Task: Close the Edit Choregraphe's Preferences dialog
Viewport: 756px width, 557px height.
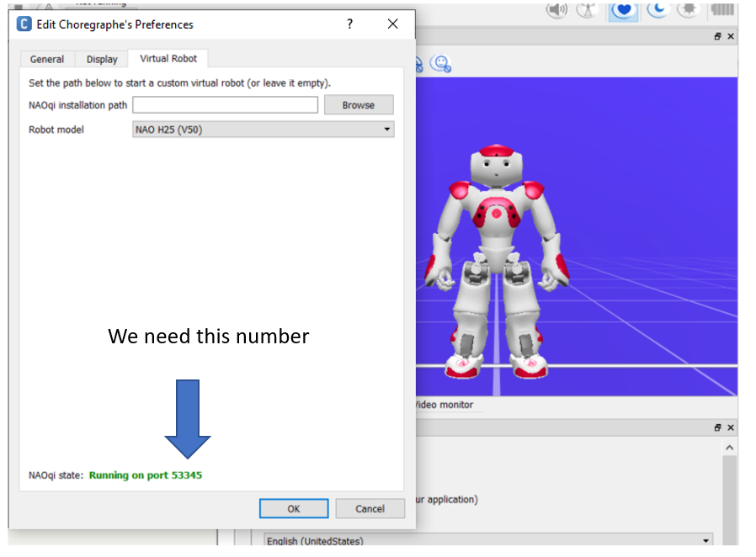Action: pyautogui.click(x=393, y=24)
